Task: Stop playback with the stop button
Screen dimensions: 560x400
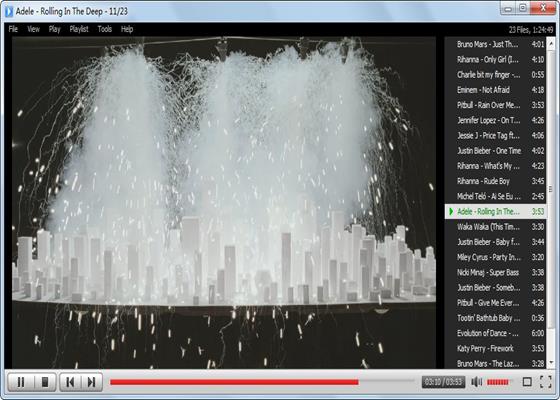Action: [45, 382]
